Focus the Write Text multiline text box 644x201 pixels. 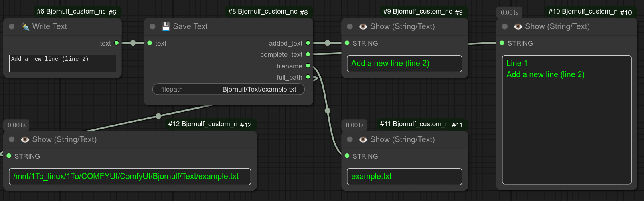point(63,64)
